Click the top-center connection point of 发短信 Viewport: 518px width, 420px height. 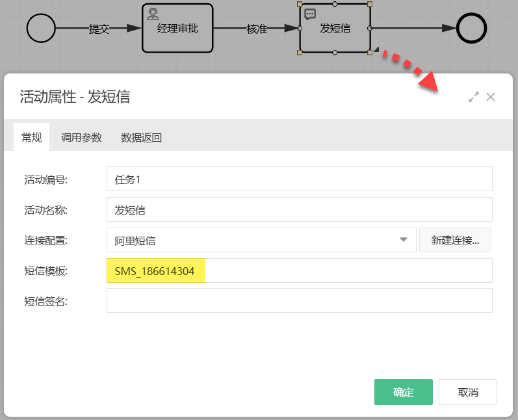335,5
